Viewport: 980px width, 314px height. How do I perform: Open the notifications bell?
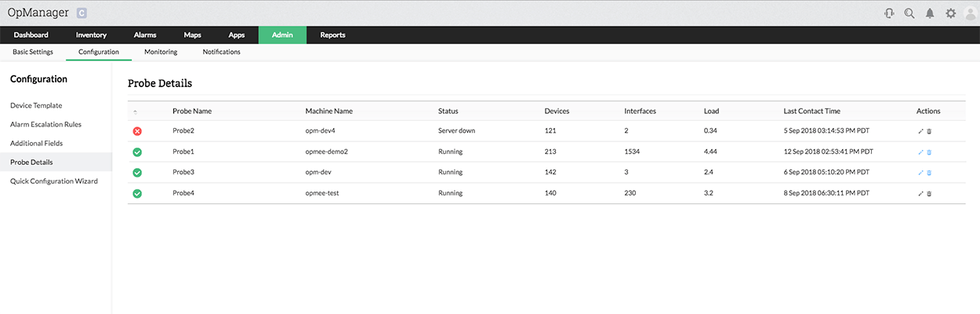coord(930,13)
